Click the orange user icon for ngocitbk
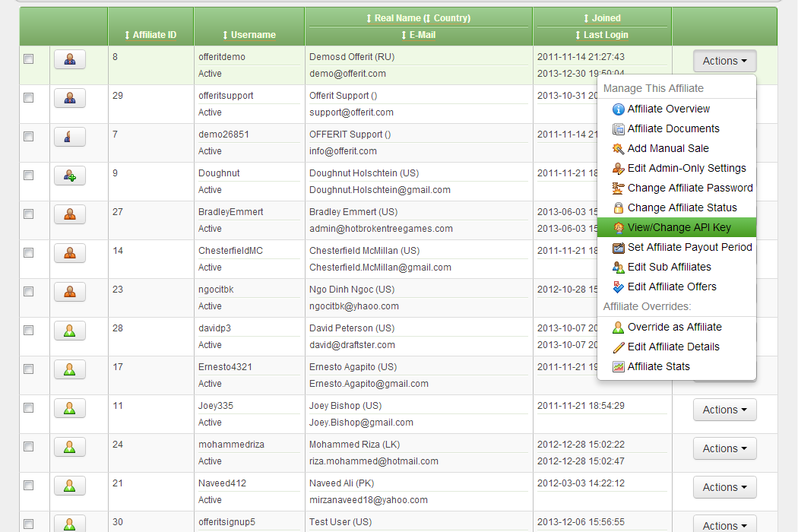The height and width of the screenshot is (532, 798). tap(69, 292)
